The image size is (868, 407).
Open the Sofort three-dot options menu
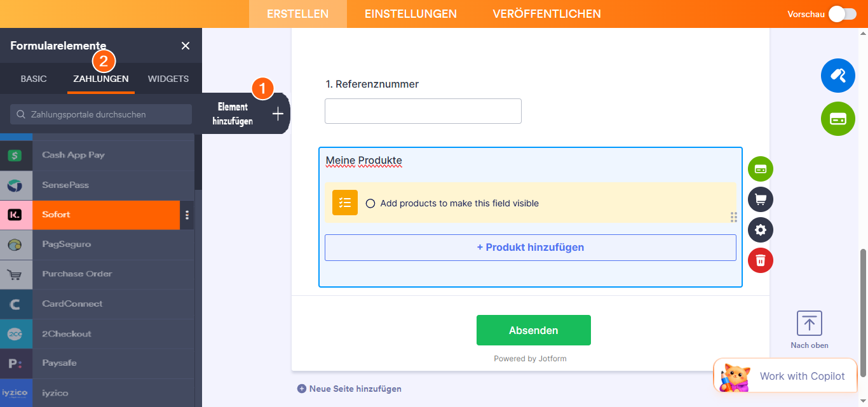coord(187,215)
